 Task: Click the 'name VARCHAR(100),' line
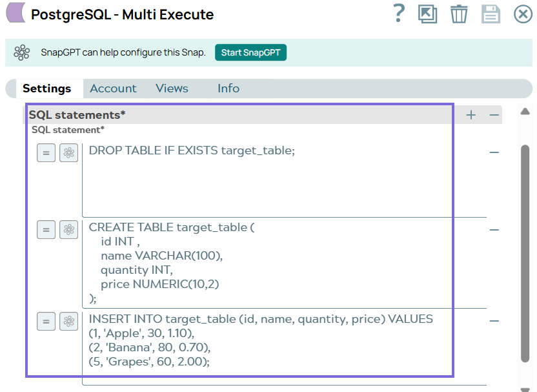click(x=161, y=256)
